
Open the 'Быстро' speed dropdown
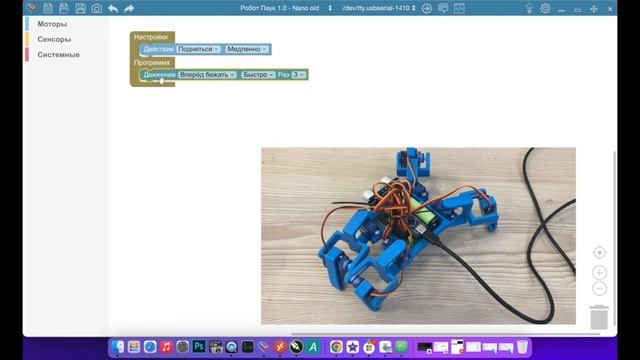click(x=258, y=75)
